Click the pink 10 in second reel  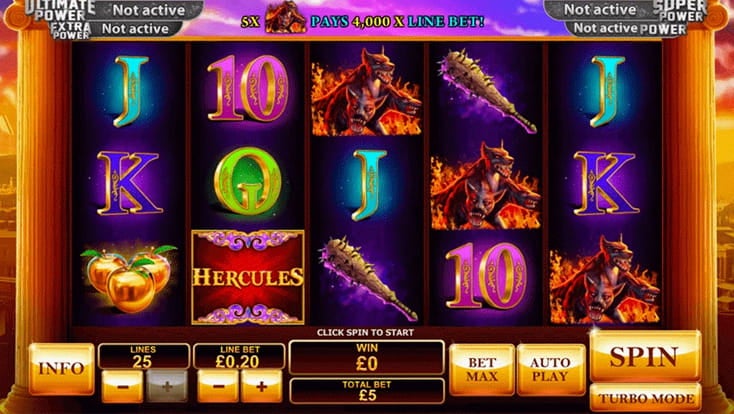[x=248, y=88]
